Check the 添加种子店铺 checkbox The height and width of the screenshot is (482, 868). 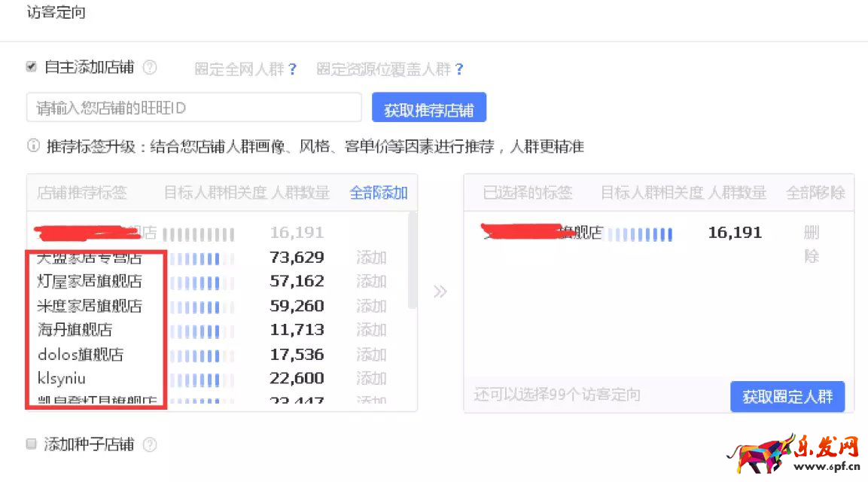tap(32, 444)
